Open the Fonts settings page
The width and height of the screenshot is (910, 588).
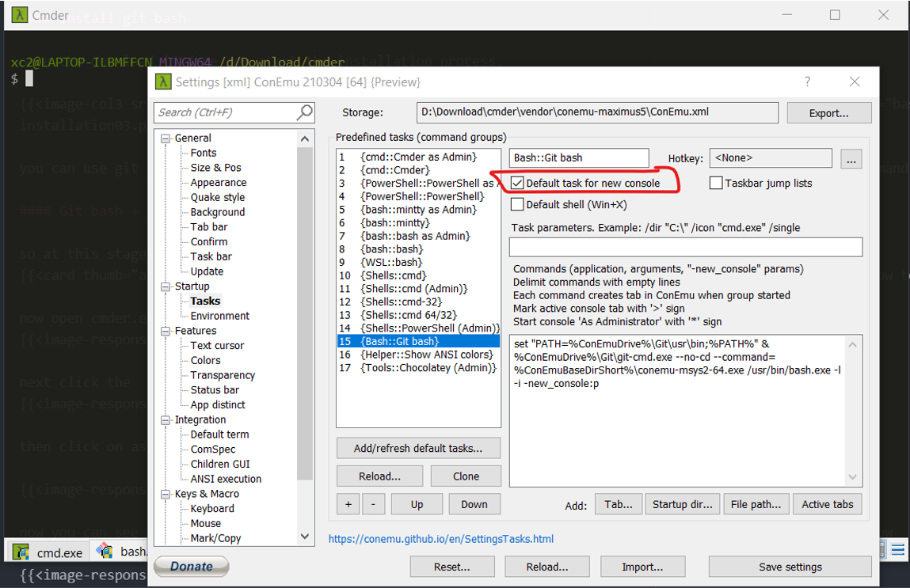[x=203, y=153]
